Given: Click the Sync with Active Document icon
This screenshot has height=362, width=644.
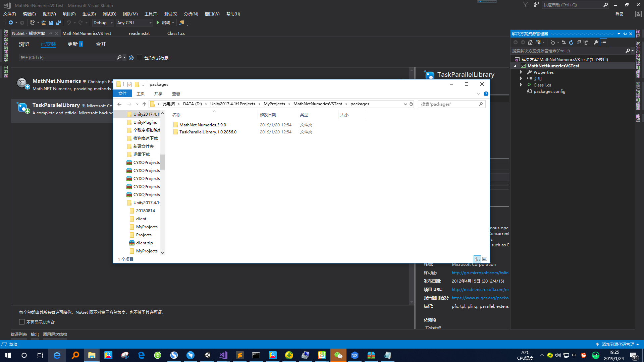Looking at the screenshot, I should pos(564,42).
